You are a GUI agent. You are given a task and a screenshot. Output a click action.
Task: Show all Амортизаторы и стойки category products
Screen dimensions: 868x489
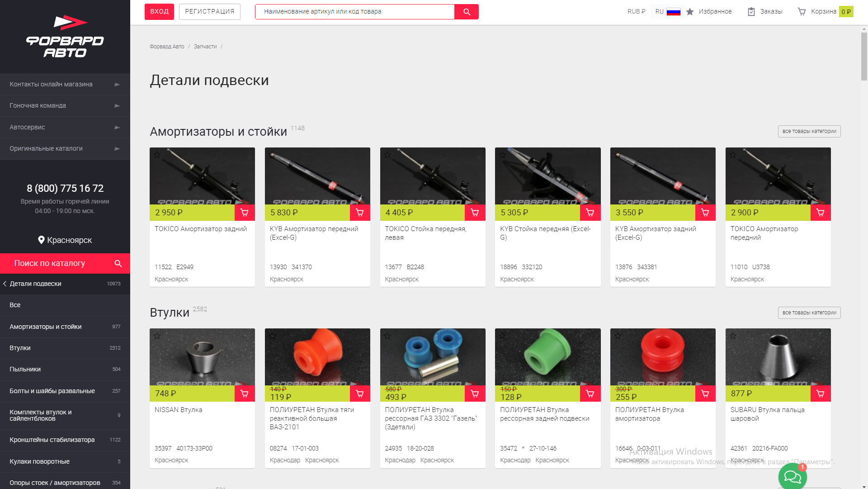[809, 132]
